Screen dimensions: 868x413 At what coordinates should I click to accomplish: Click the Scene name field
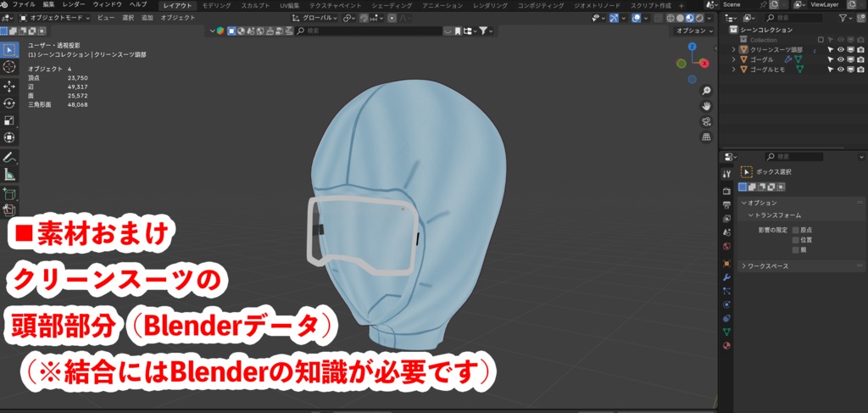[744, 4]
